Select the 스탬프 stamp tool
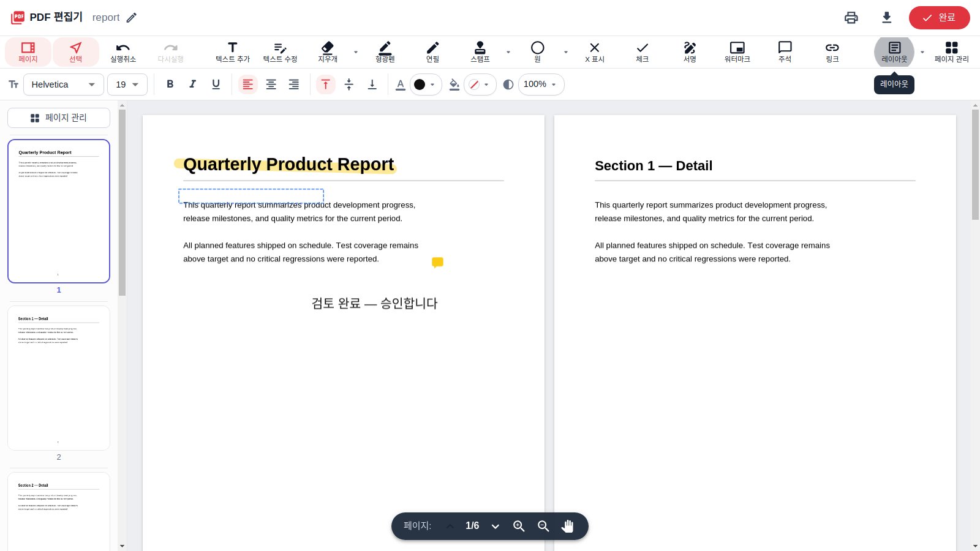 480,52
